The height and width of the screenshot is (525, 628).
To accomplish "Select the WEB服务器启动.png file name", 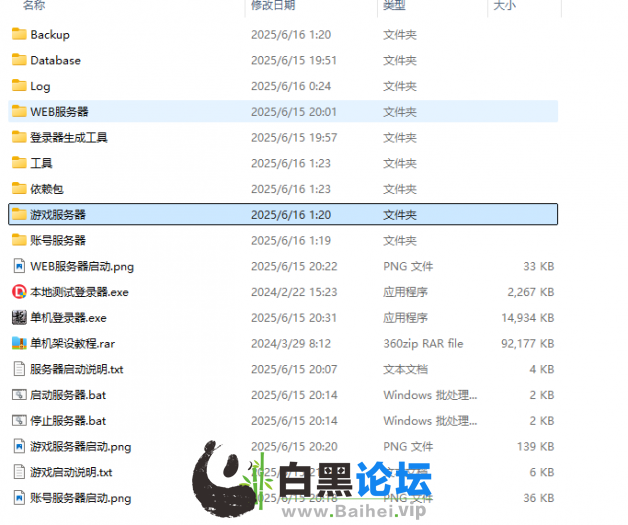I will pos(82,266).
